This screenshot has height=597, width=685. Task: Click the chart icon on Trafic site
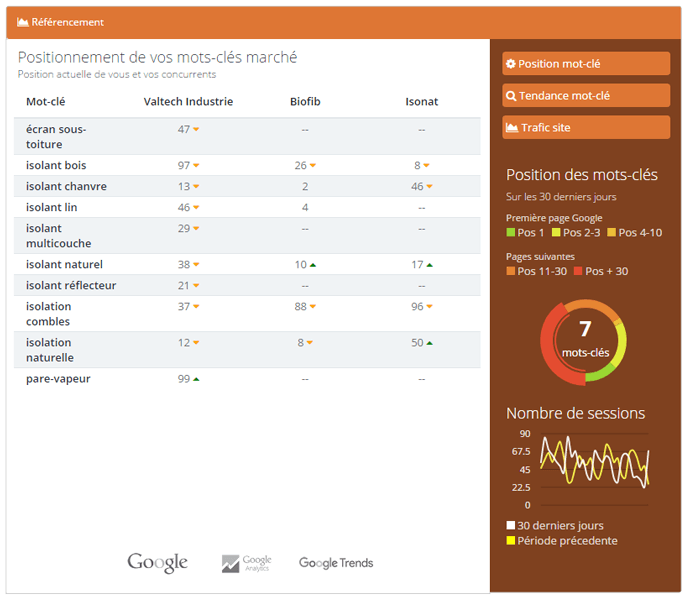(512, 128)
